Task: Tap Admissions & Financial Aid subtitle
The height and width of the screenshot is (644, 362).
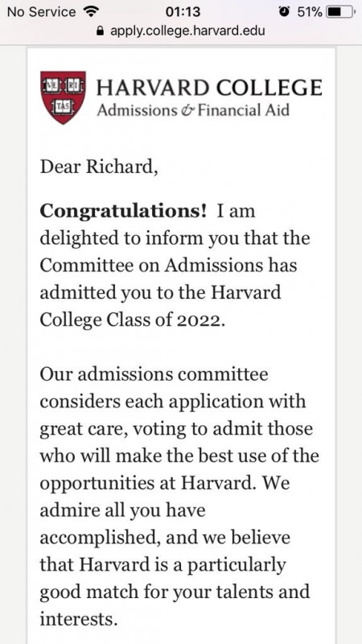Action: pos(193,110)
